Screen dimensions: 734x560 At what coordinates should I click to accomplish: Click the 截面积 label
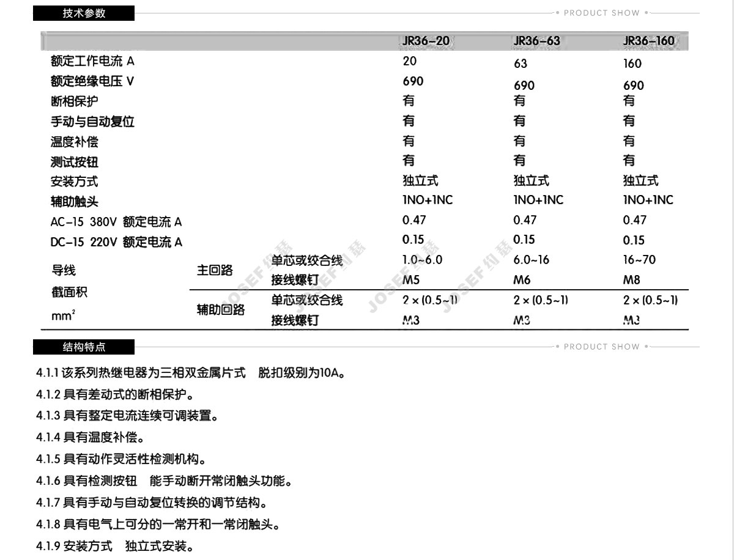coord(69,292)
